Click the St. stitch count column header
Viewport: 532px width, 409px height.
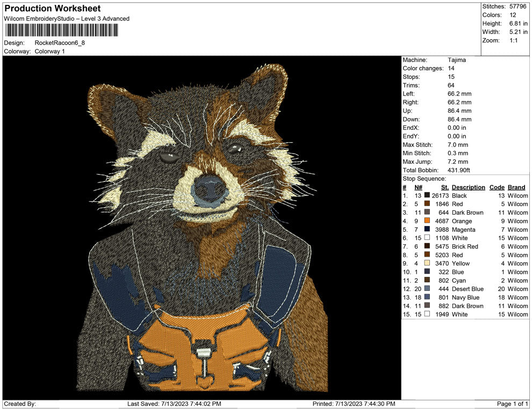(444, 187)
